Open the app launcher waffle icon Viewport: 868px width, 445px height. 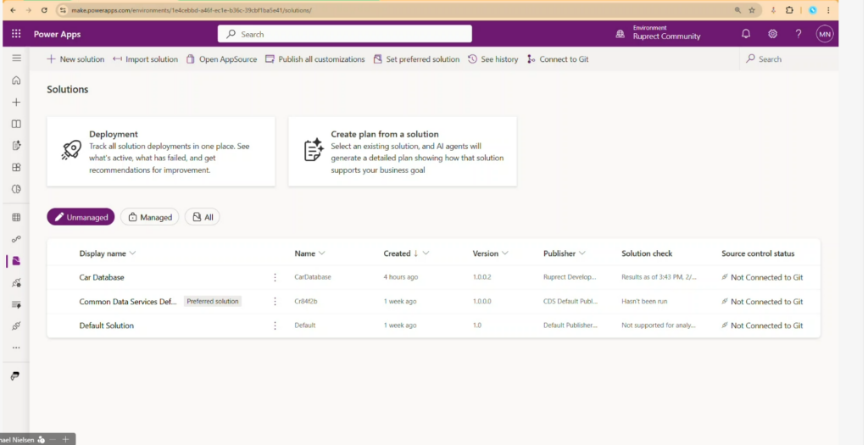tap(16, 34)
